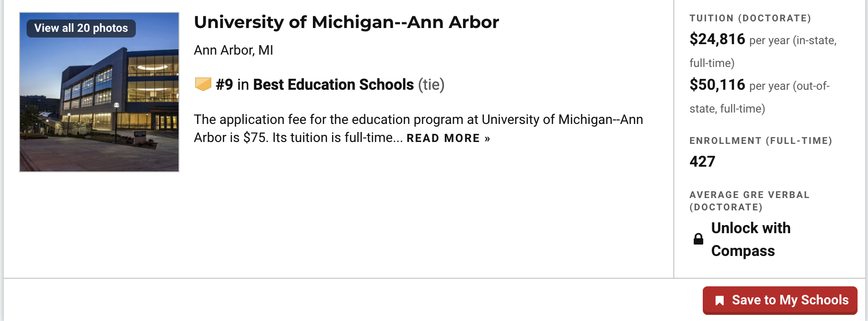The width and height of the screenshot is (868, 321).
Task: Save school with Save to My Schools
Action: click(780, 300)
